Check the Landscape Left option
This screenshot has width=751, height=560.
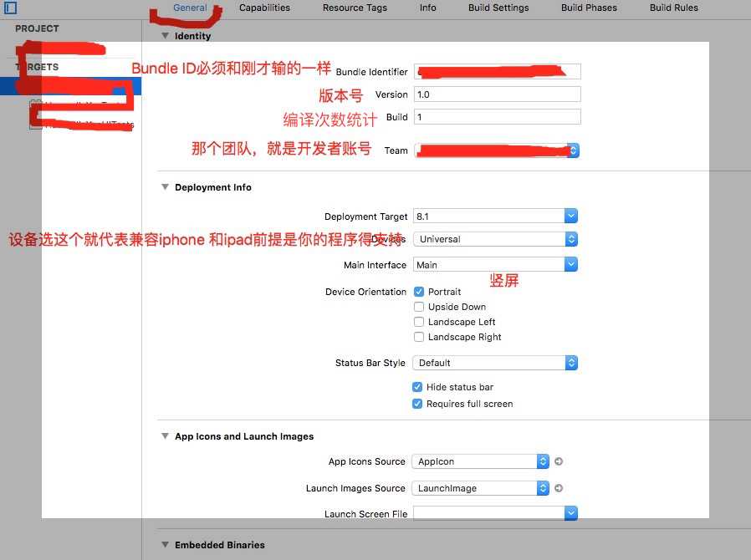click(x=419, y=322)
